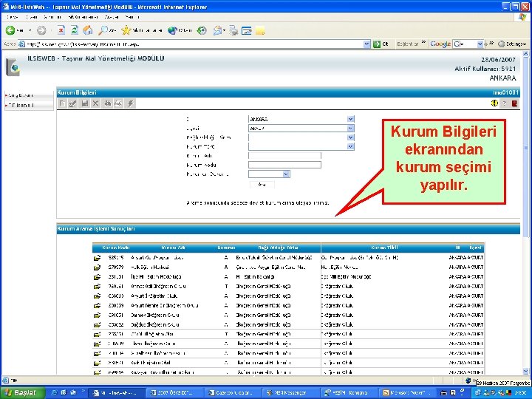Click the Save diskette icon in Kurum Bilgileri toolbar
Image resolution: width=532 pixels, height=399 pixels.
(x=84, y=103)
